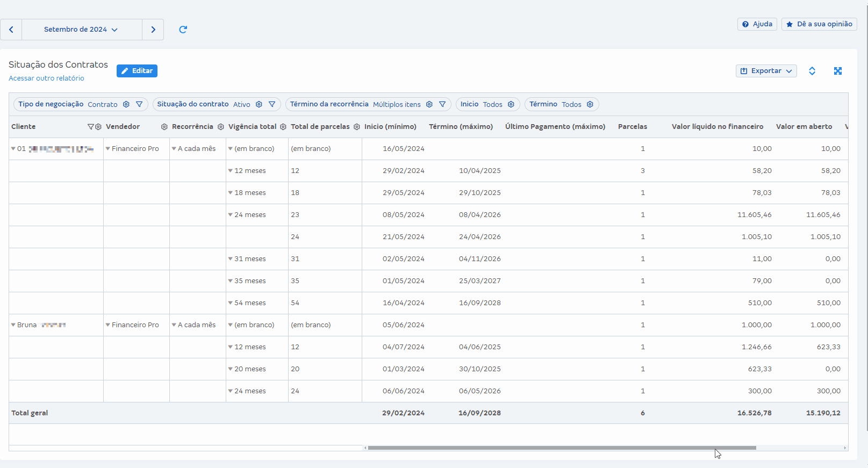Click the Editar button

(137, 71)
